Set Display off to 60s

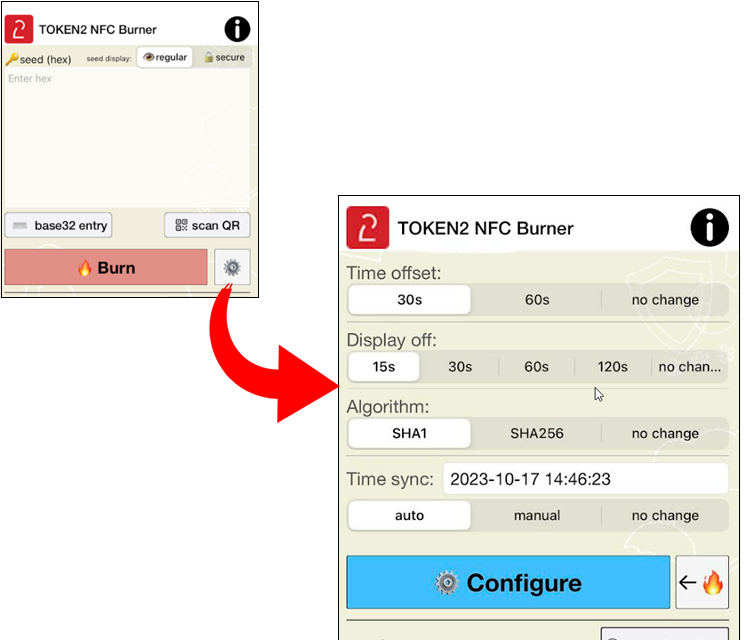536,367
